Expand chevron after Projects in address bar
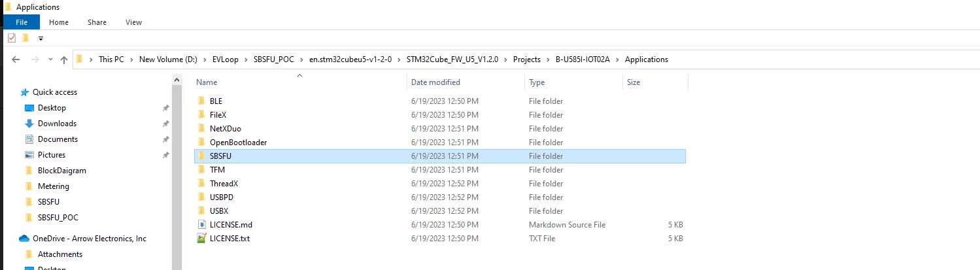 (x=548, y=59)
